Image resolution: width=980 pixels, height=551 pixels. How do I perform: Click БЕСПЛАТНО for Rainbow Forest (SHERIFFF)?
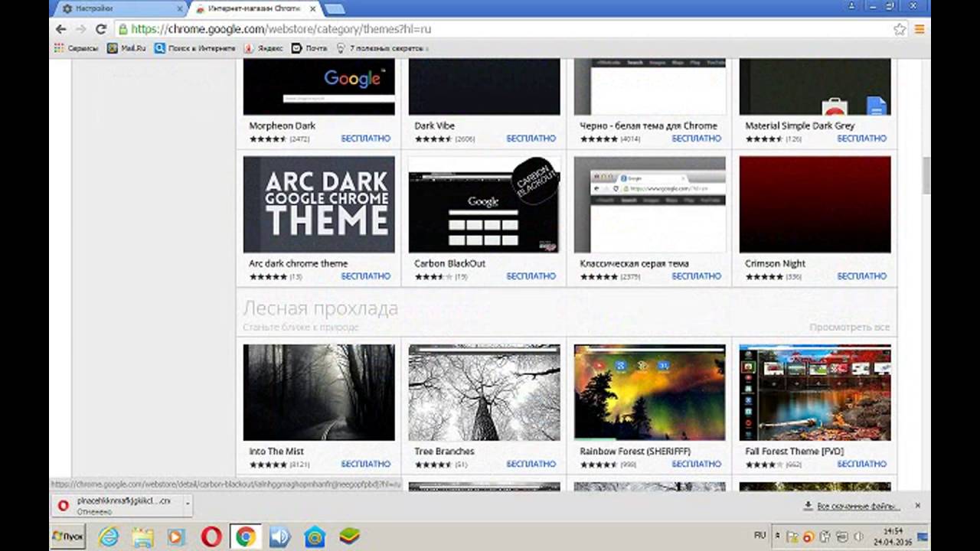click(x=697, y=464)
